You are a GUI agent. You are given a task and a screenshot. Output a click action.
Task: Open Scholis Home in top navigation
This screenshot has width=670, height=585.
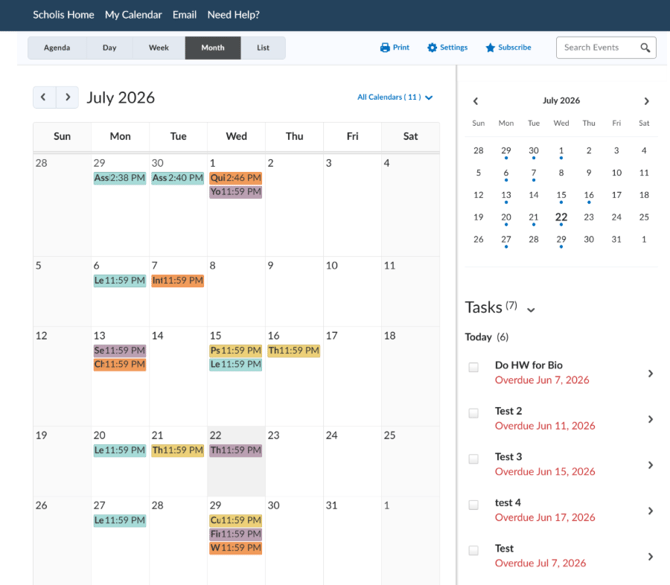pos(63,15)
